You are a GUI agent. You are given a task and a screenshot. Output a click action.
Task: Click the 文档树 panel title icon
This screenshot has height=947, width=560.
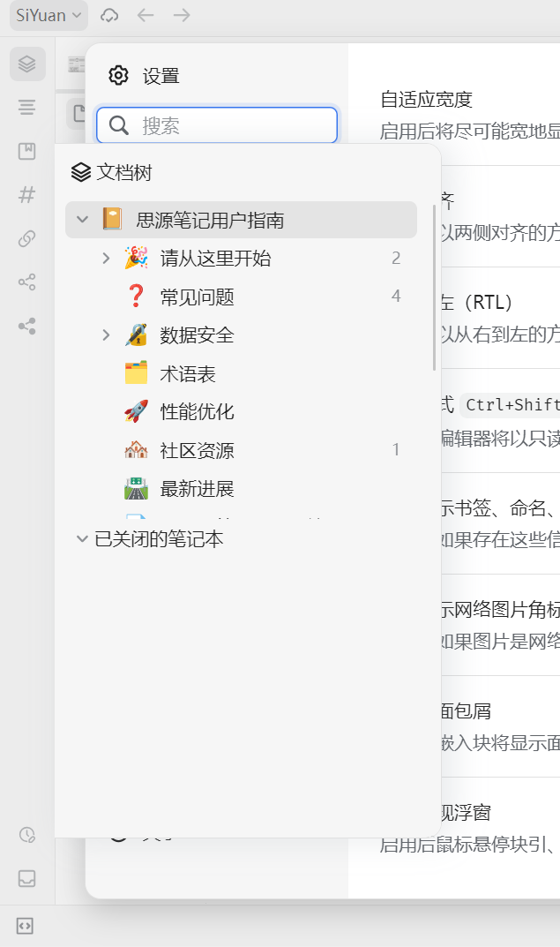pos(81,172)
